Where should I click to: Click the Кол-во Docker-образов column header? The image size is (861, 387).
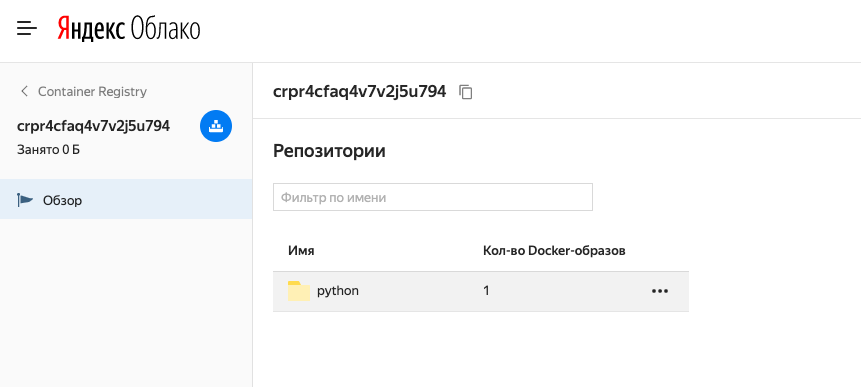554,251
